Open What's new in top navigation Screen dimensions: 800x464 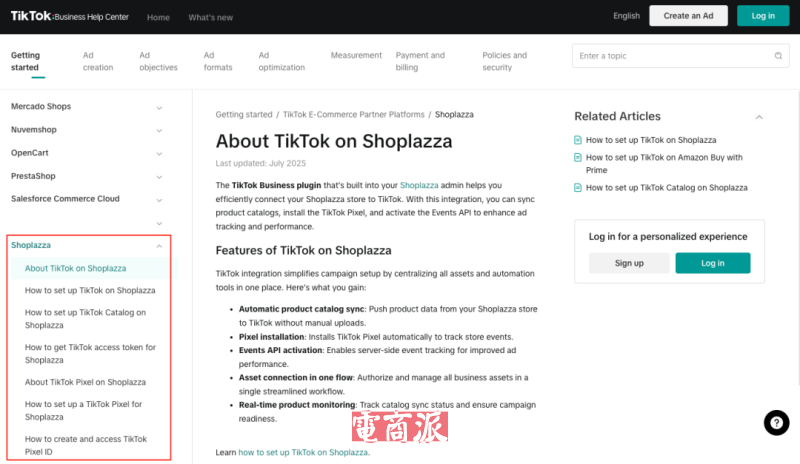coord(210,17)
